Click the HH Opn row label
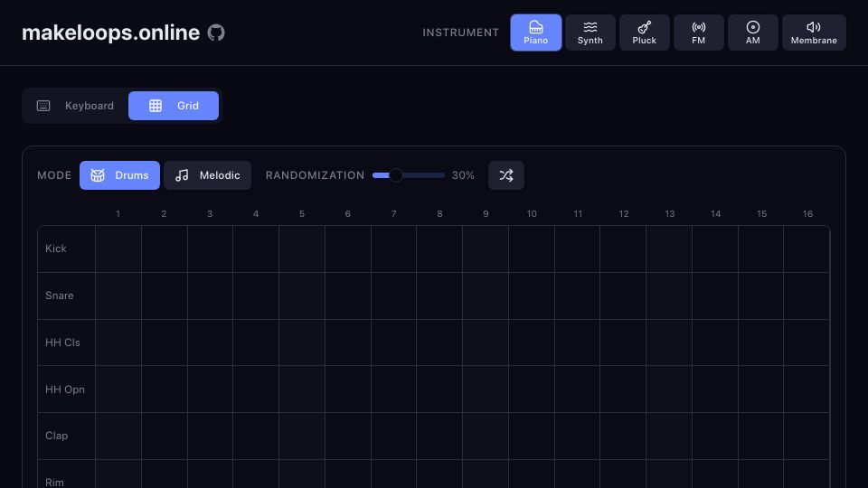Screen dimensions: 868x488 65,389
